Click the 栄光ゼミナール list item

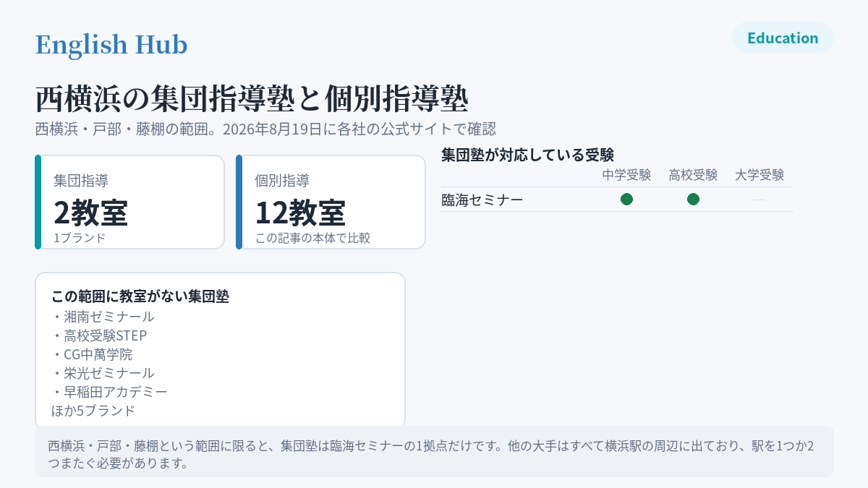(x=103, y=373)
